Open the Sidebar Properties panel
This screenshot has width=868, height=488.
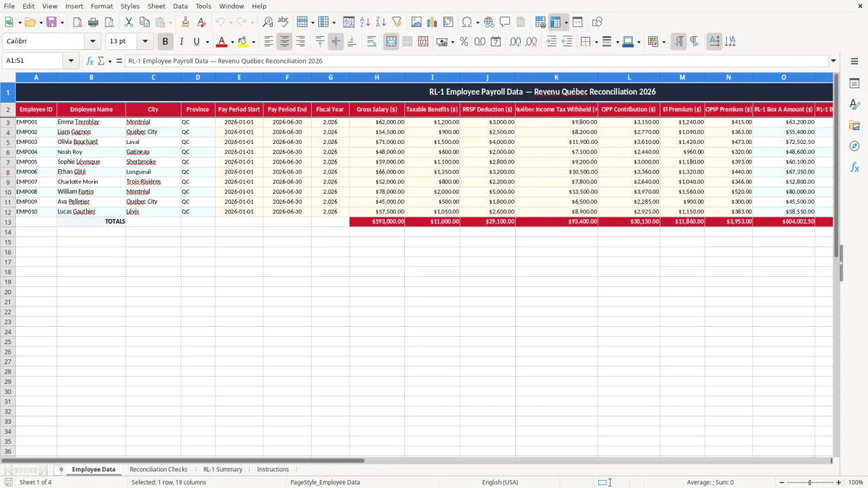(854, 84)
